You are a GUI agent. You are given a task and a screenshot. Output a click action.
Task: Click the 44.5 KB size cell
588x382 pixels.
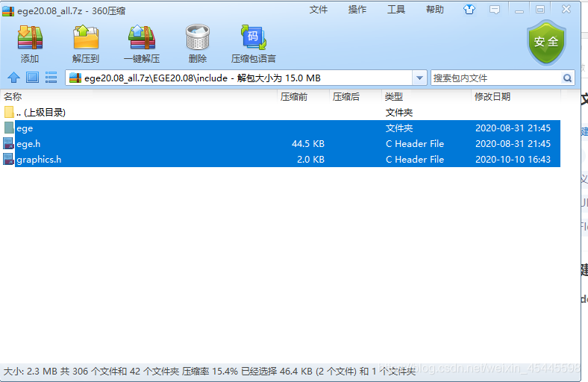(308, 143)
